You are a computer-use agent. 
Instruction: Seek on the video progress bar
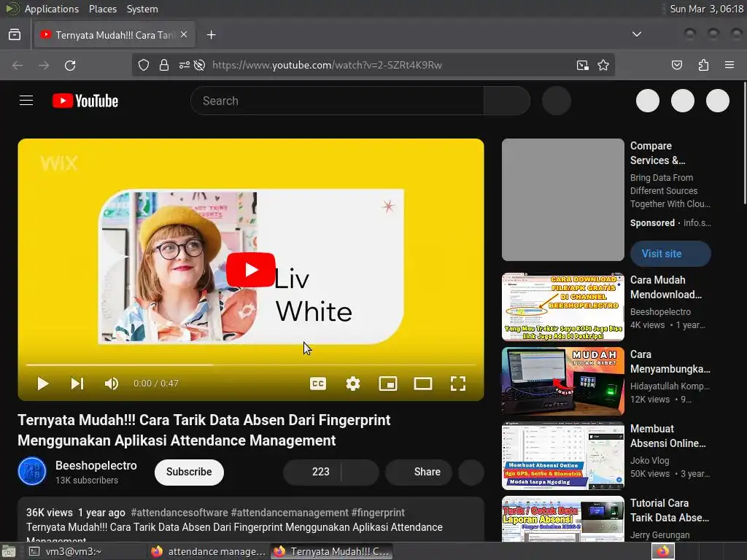click(251, 365)
